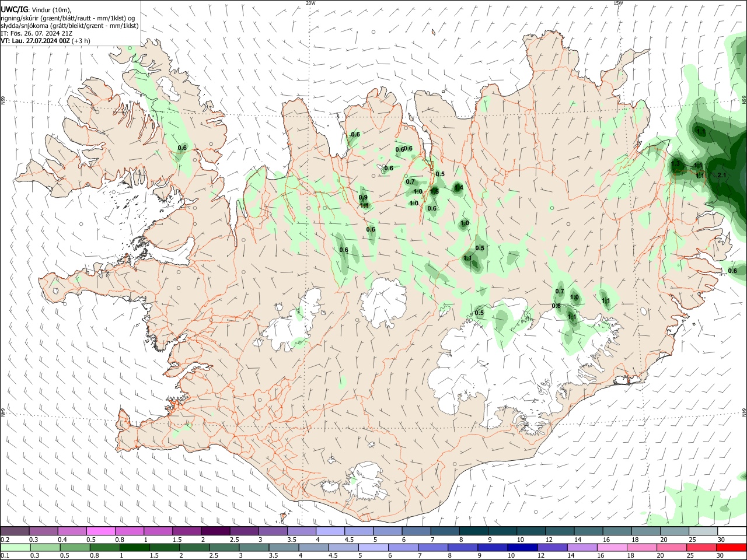
Task: Click the '0.9' precipitation value label
Action: pos(363,198)
